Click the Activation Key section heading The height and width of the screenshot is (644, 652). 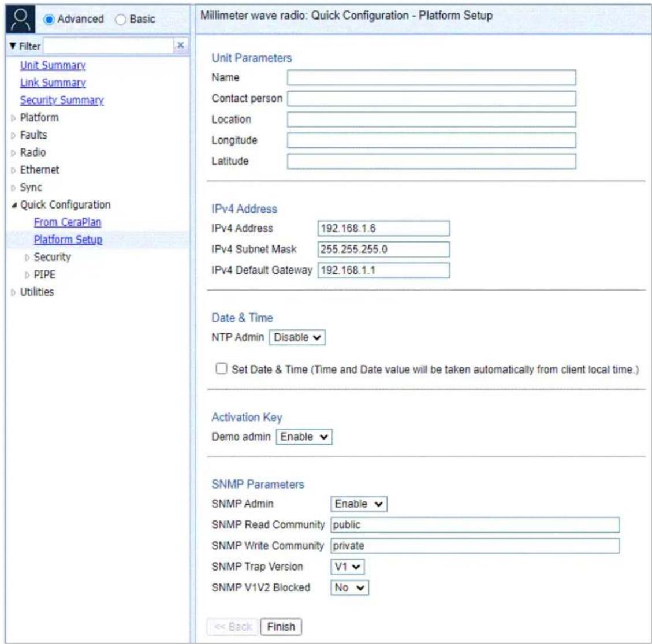click(247, 417)
